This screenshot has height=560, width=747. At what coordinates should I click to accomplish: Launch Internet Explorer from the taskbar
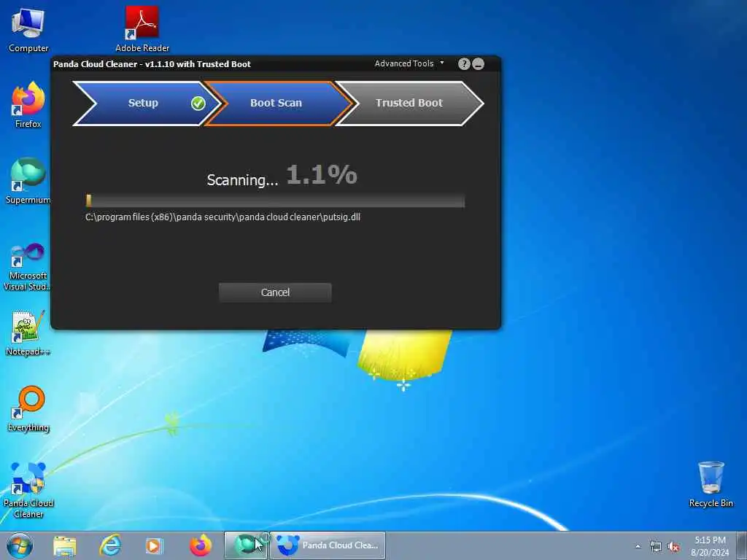click(x=110, y=545)
